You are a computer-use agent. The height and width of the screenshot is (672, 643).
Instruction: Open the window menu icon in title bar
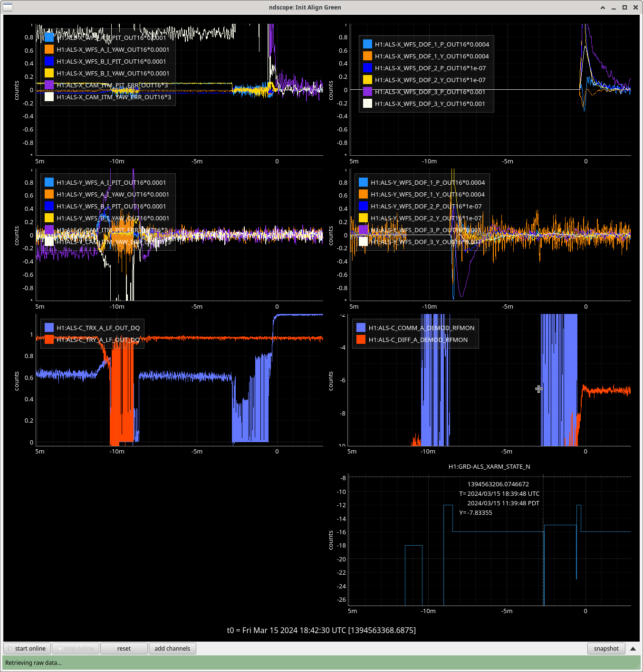coord(8,7)
